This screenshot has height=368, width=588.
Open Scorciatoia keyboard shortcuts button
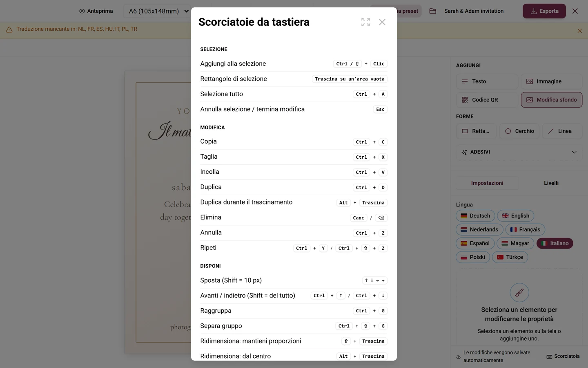point(563,357)
